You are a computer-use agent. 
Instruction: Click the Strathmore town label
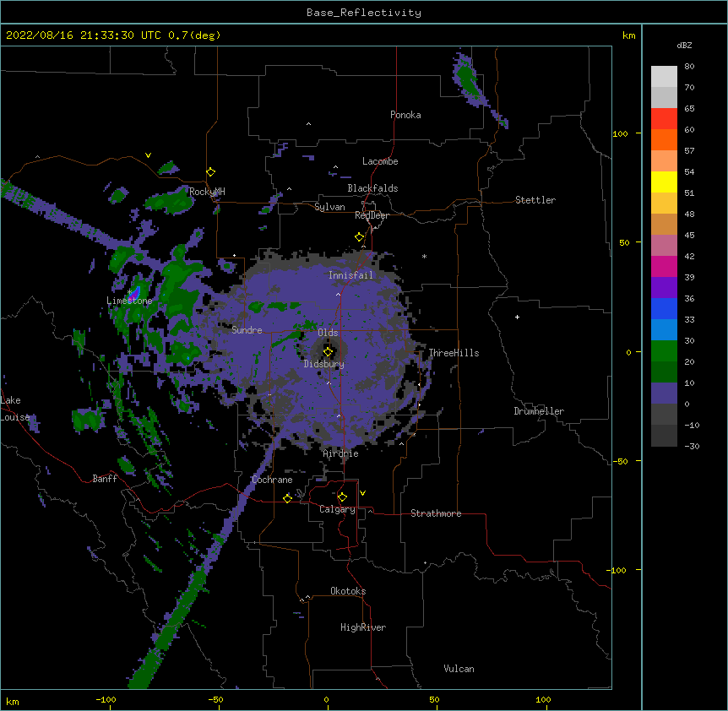coord(436,513)
